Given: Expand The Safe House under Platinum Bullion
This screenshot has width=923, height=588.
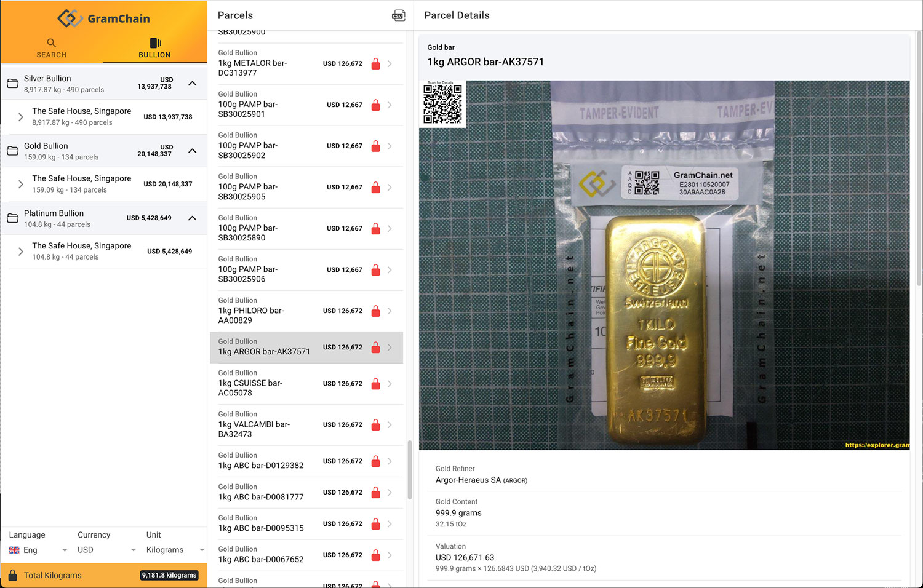Looking at the screenshot, I should [x=21, y=252].
